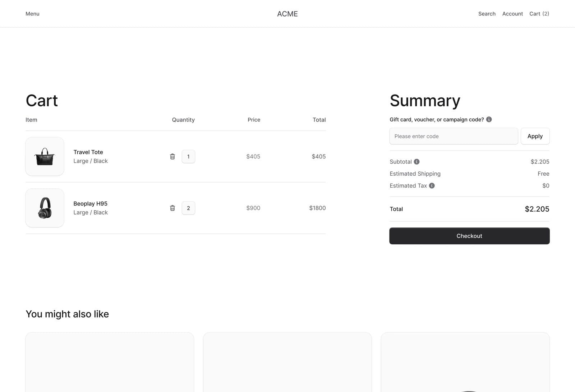Open the Menu navigation
This screenshot has width=575, height=392.
coord(32,14)
